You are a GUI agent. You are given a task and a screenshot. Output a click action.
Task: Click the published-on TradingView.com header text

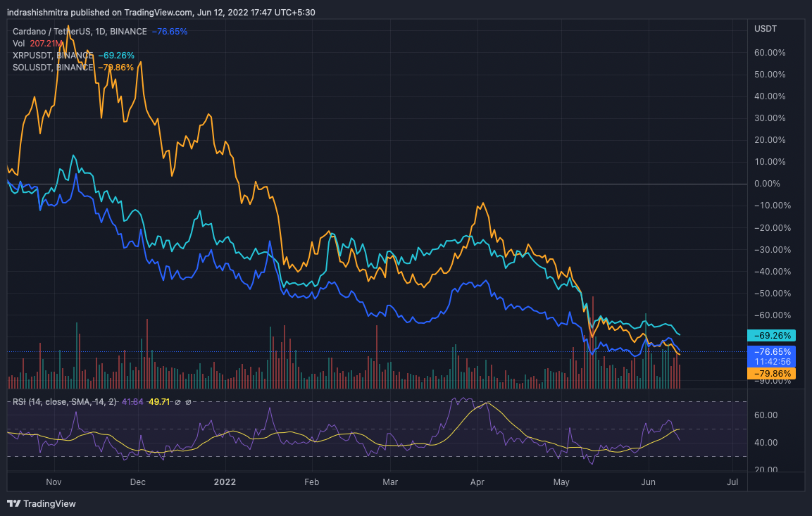pos(161,12)
